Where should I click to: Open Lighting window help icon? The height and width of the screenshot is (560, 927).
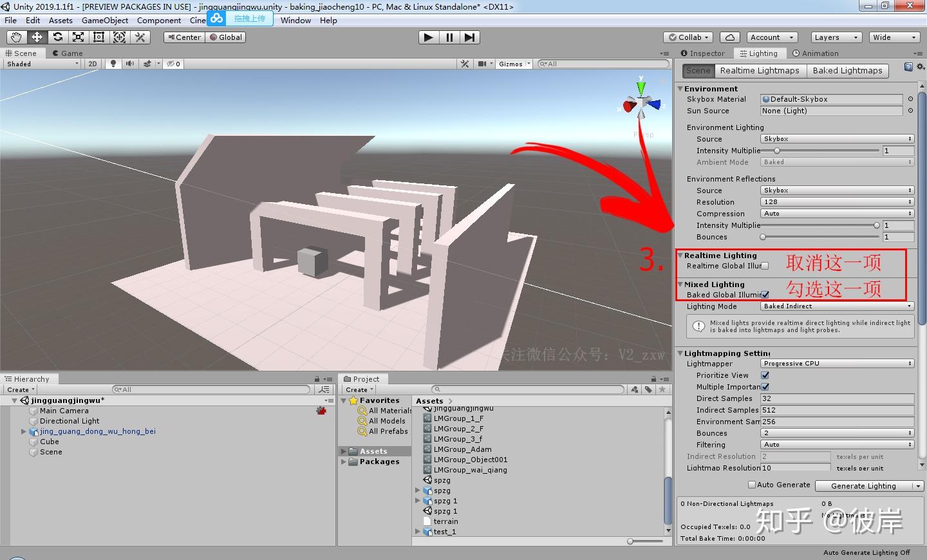(908, 67)
